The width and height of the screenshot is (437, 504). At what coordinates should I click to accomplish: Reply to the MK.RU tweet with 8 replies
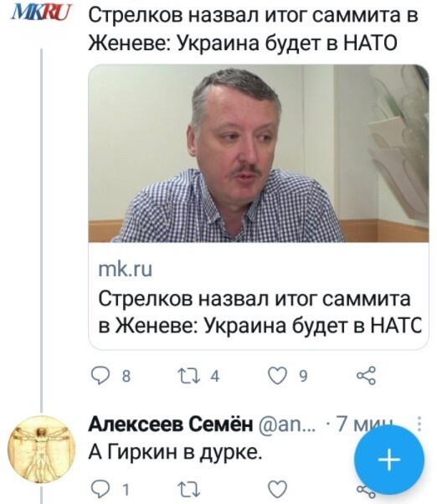(100, 375)
